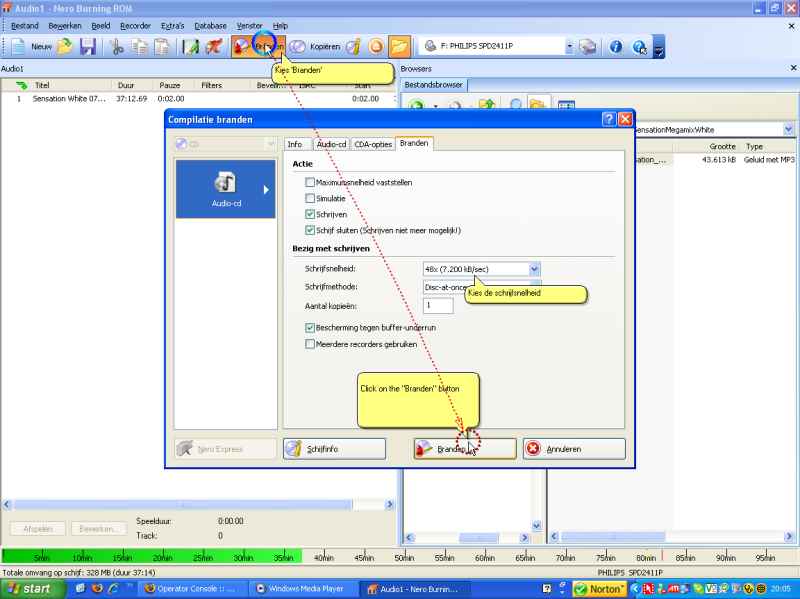Click the Branden button in dialog

click(465, 449)
